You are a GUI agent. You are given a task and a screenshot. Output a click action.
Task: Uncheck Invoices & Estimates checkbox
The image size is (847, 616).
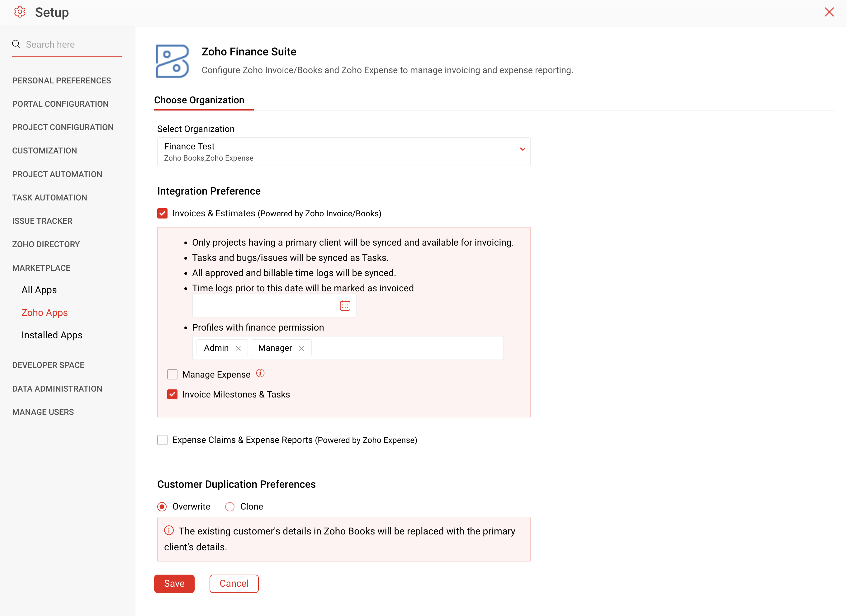pyautogui.click(x=163, y=214)
